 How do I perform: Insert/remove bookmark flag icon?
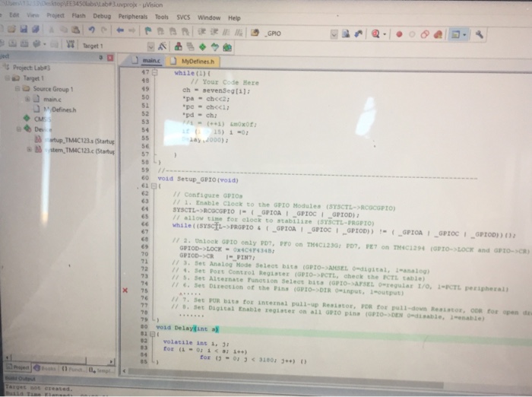point(148,31)
